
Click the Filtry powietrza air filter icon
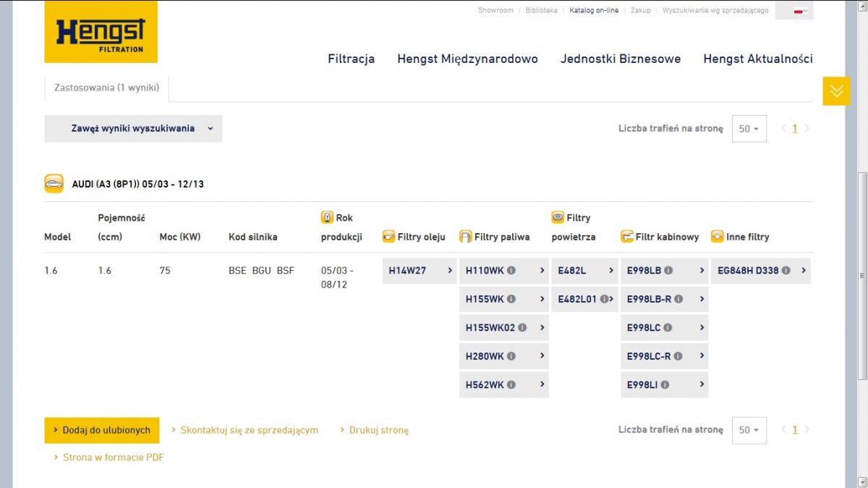click(558, 217)
